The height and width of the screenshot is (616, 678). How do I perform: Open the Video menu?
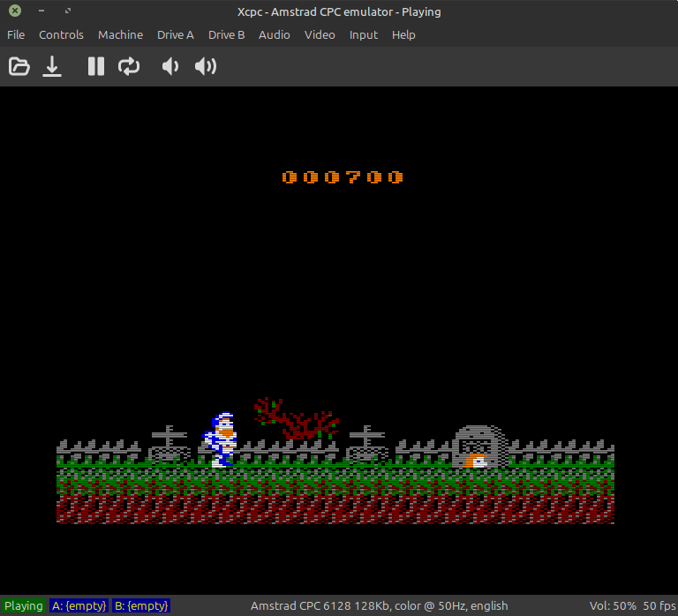(320, 35)
